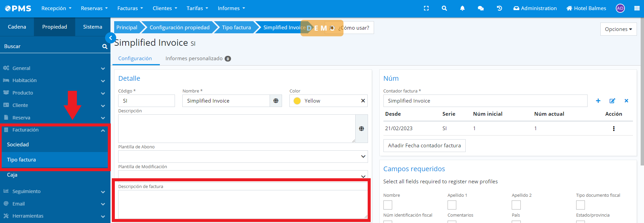Image resolution: width=644 pixels, height=223 pixels.
Task: Check the Nombre required field checkbox
Action: pos(388,205)
